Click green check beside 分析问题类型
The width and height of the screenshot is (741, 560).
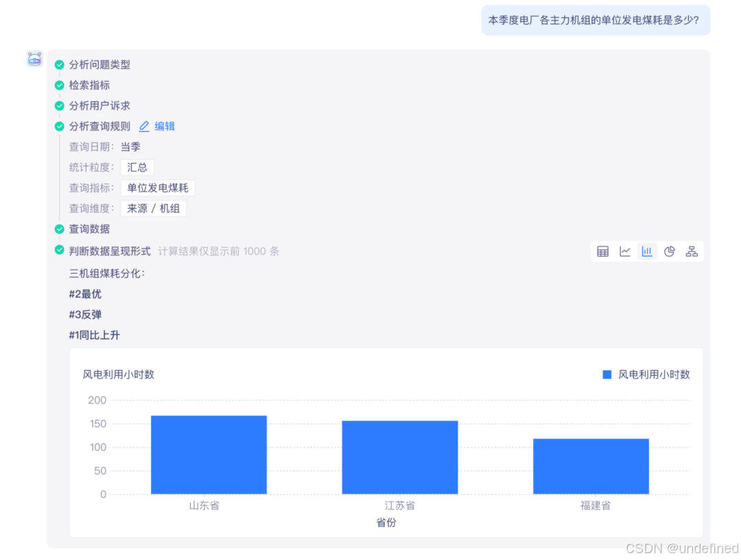[60, 65]
